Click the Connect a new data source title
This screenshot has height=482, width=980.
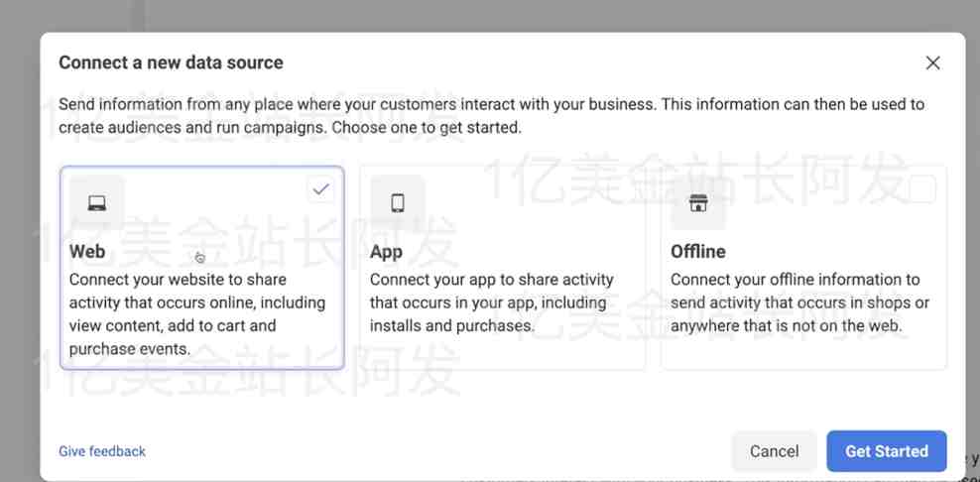(171, 62)
